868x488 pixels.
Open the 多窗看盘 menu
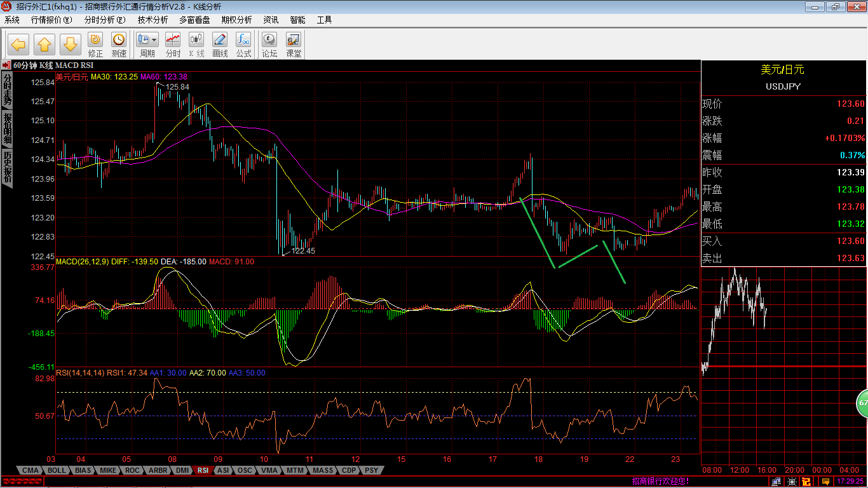click(194, 20)
